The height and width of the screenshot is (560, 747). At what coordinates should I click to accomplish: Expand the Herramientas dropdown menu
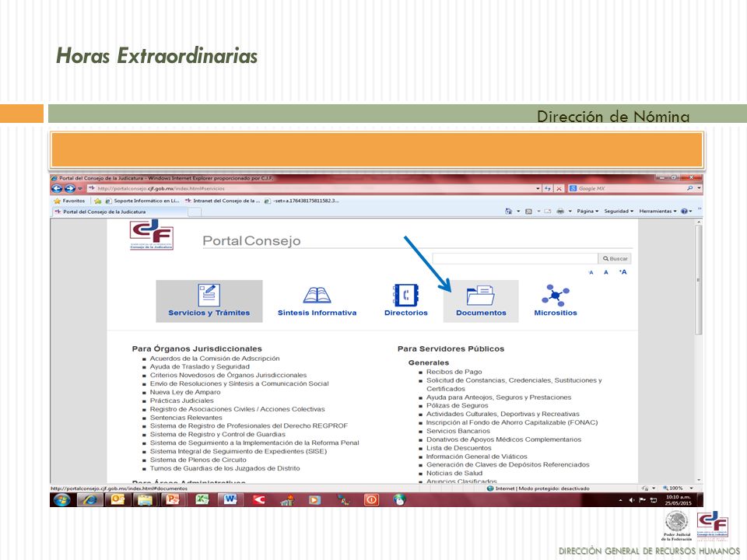(x=658, y=211)
